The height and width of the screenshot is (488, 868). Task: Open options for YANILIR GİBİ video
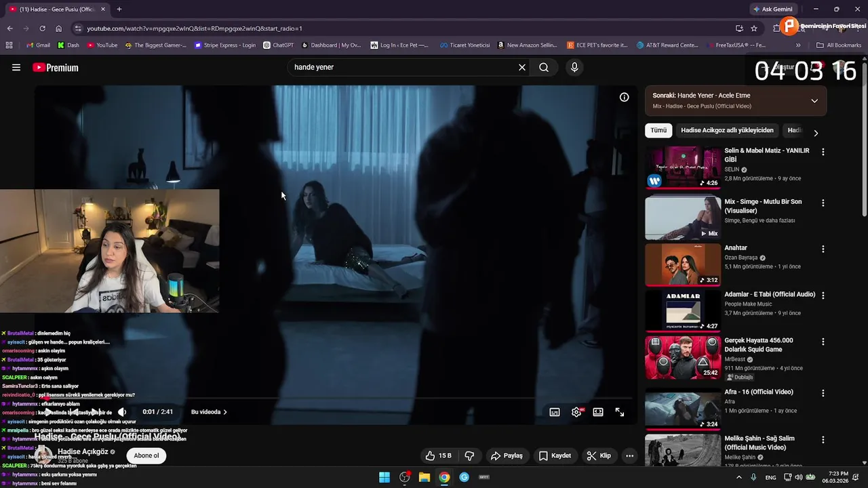823,152
